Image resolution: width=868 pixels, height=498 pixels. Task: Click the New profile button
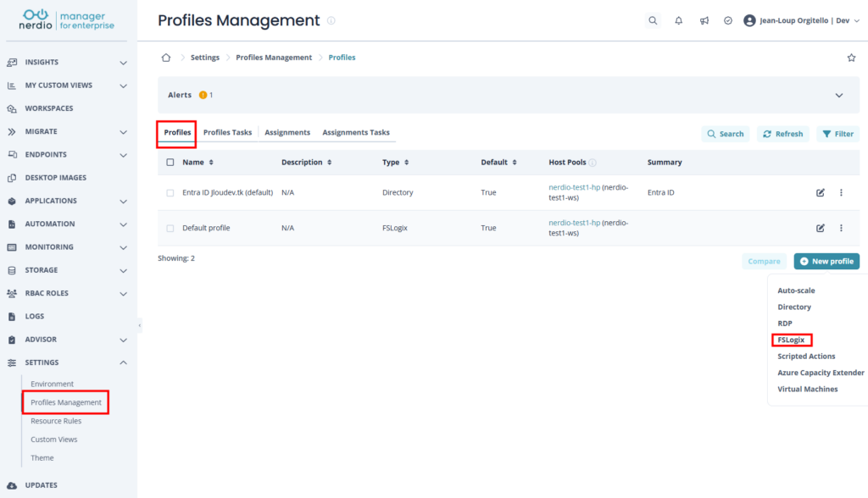tap(826, 261)
